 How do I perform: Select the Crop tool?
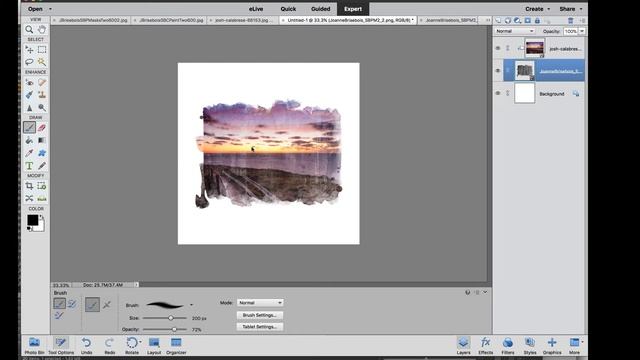pos(29,186)
